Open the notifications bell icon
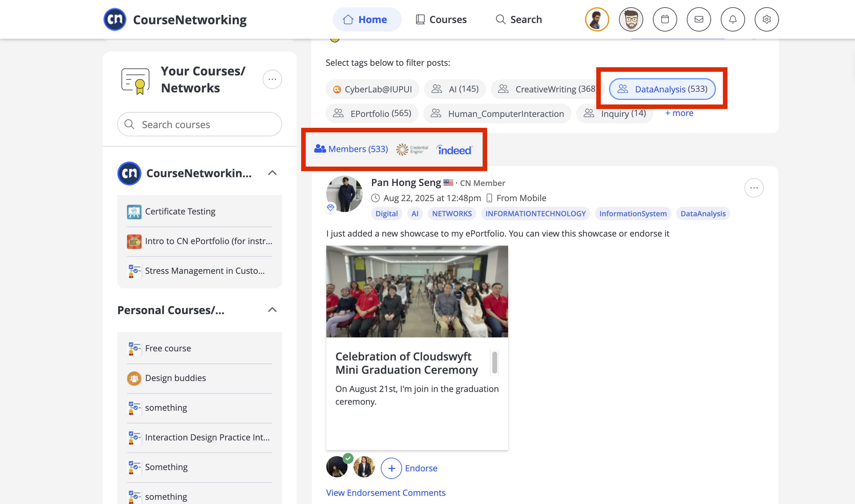Viewport: 855px width, 504px height. 733,19
